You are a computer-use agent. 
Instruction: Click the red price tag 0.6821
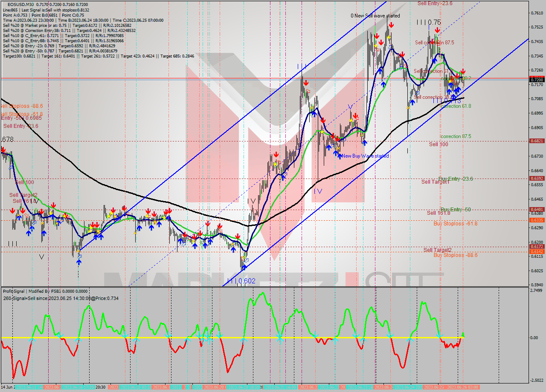pyautogui.click(x=537, y=141)
